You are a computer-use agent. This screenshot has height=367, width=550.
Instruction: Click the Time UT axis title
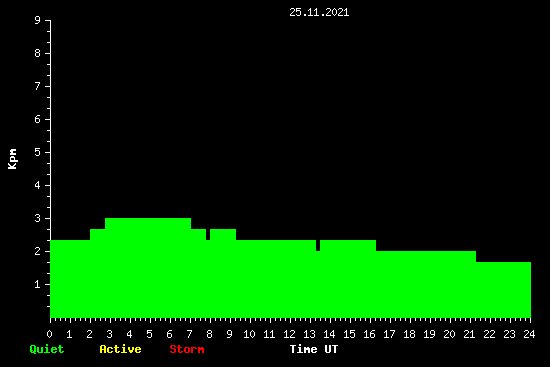(314, 349)
